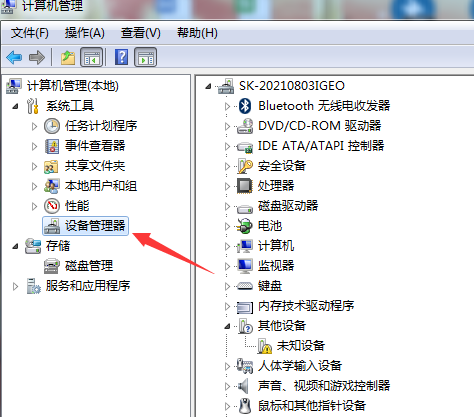474x417 pixels.
Task: Toggle the Show/Hide Console Tree icon
Action: click(x=91, y=57)
